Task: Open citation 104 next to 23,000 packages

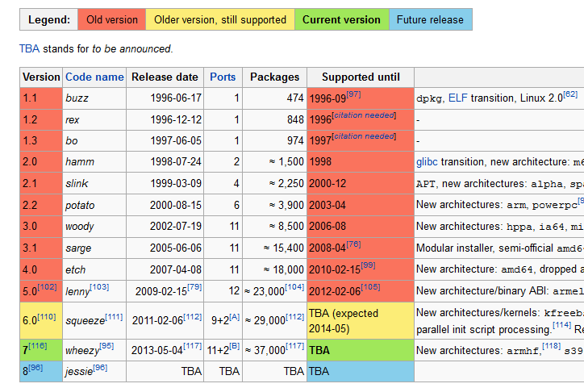Action: coord(294,287)
